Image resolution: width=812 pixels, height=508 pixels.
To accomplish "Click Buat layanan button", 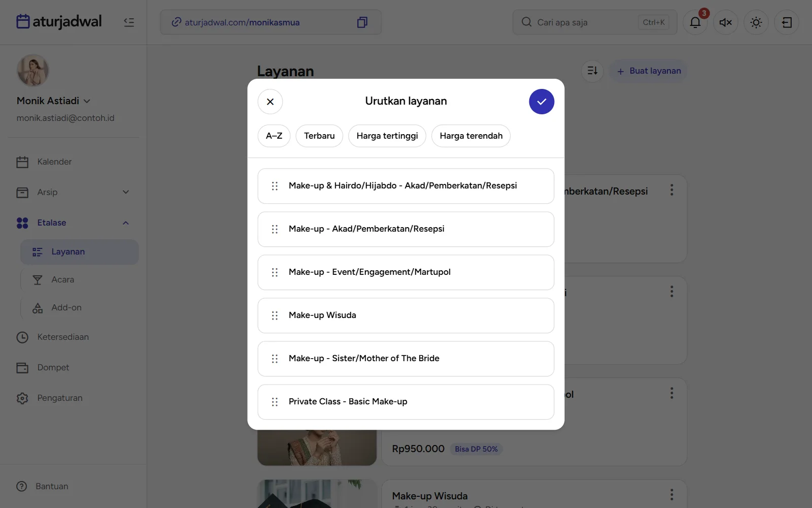I will [x=649, y=71].
